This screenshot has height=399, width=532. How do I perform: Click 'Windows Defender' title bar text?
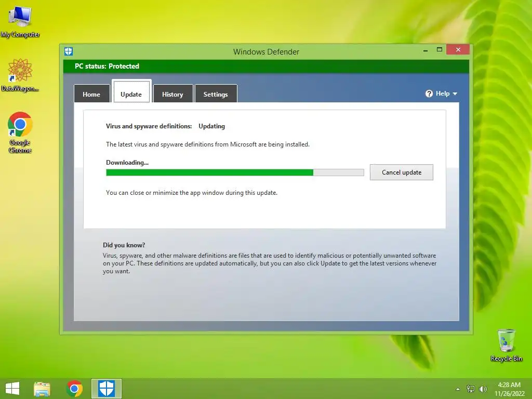click(x=267, y=52)
